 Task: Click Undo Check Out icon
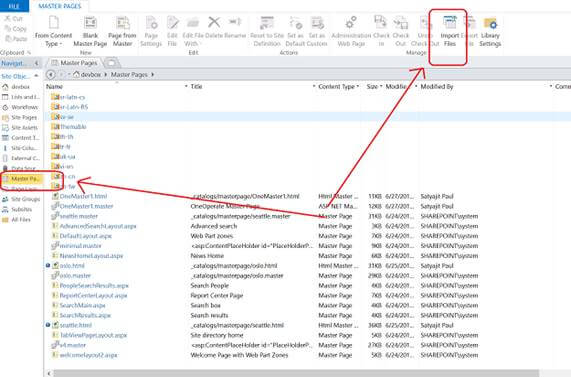click(425, 23)
